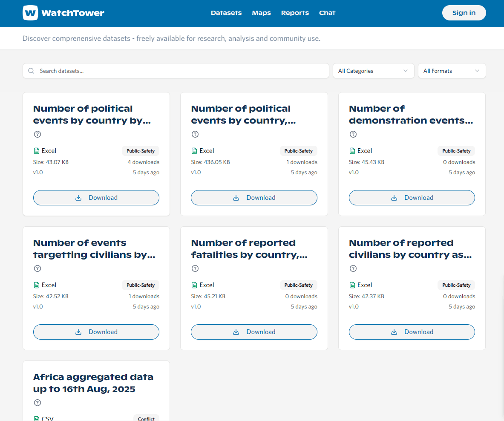Click 'Size: 42.37 KB' text

pos(366,296)
